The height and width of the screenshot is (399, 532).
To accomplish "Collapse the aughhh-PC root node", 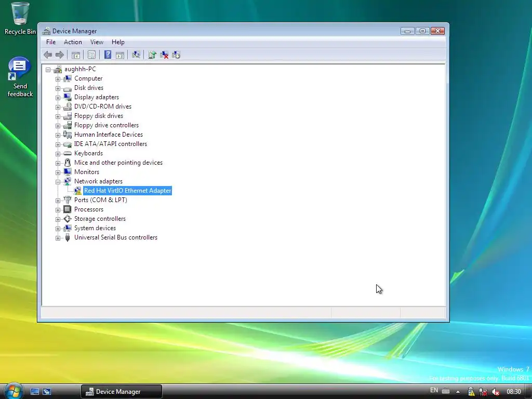I will 48,70.
